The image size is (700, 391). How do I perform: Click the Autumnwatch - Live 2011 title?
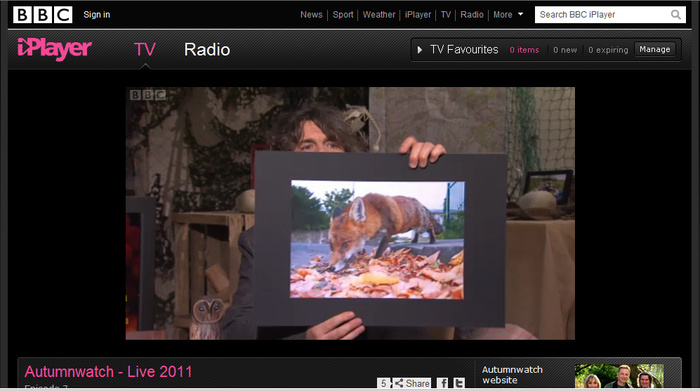108,372
